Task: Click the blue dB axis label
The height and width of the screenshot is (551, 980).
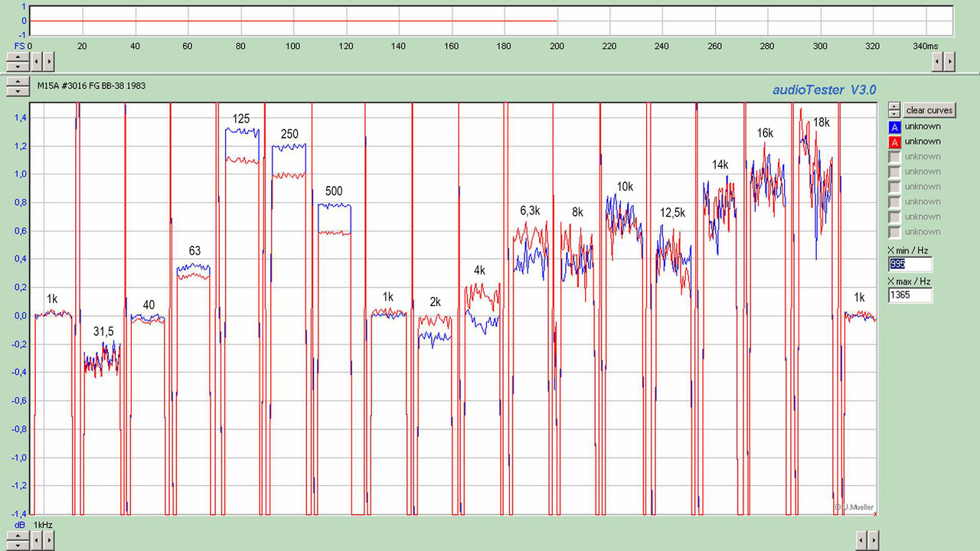Action: coord(20,525)
